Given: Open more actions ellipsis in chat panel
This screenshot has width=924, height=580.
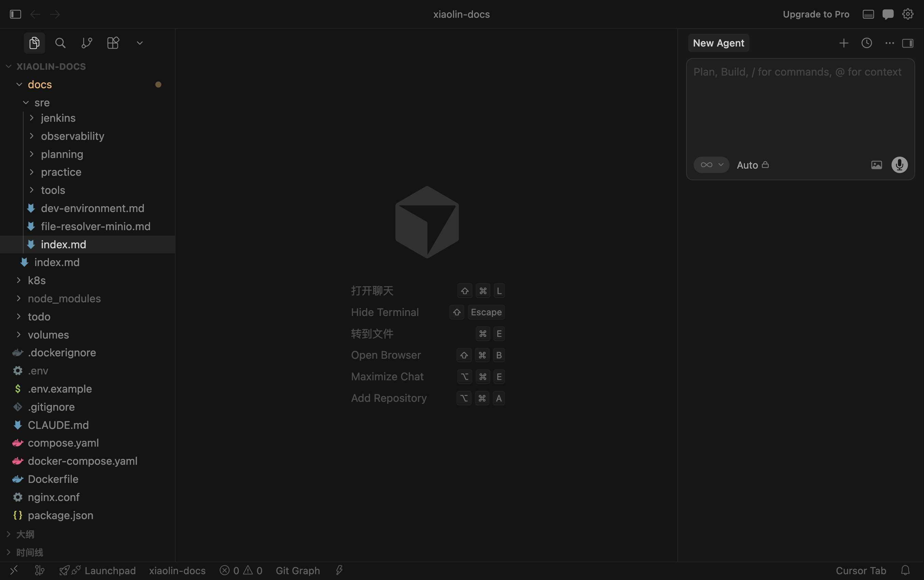Looking at the screenshot, I should pos(889,43).
